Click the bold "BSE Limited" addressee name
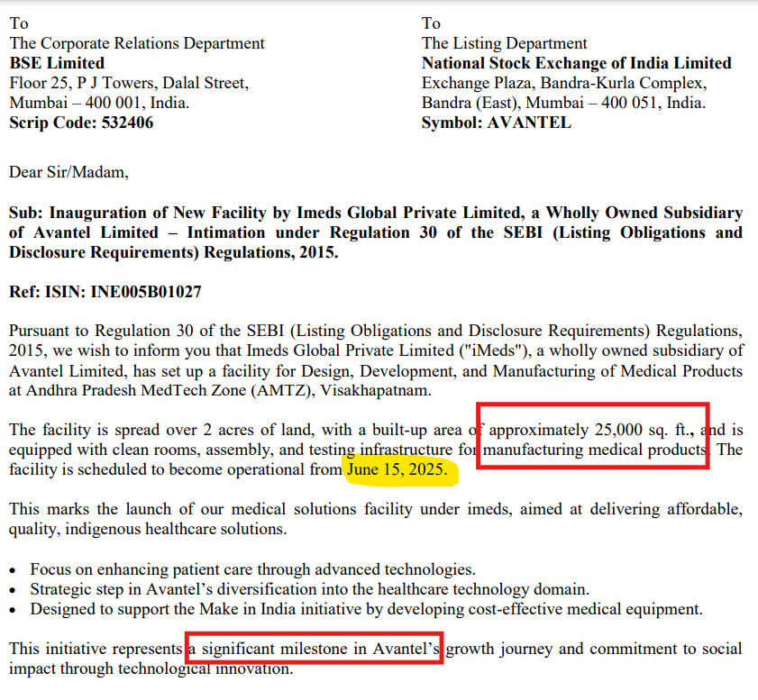The image size is (758, 700). 57,63
